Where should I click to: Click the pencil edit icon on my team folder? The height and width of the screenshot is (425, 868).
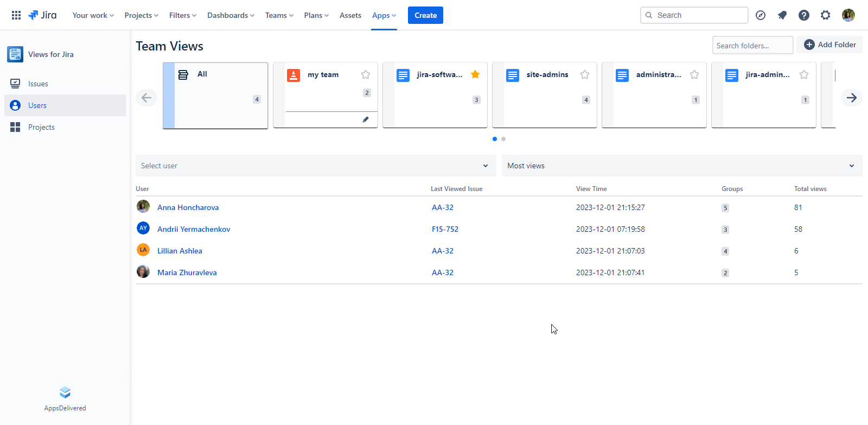366,119
